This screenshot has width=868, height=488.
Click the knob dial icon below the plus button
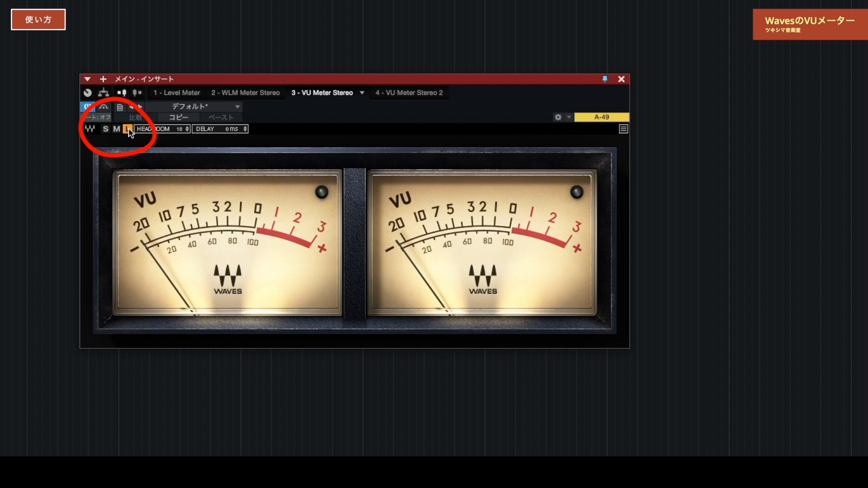88,93
